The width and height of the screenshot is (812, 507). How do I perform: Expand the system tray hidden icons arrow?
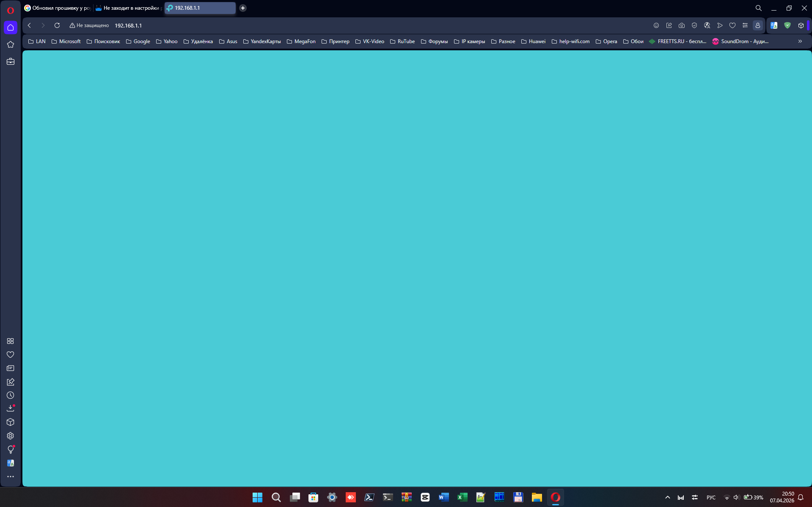point(668,498)
